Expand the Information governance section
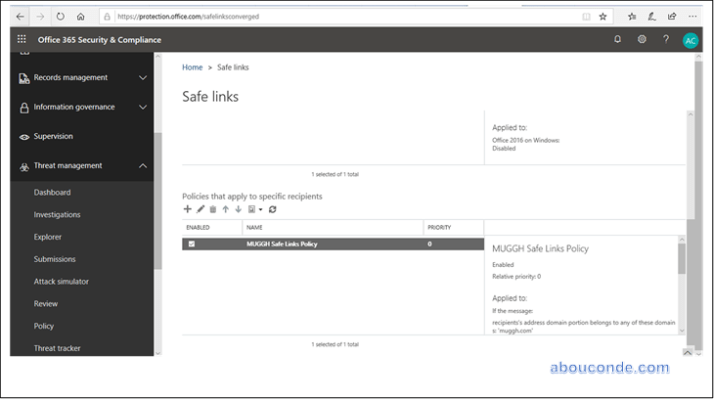This screenshot has height=400, width=714. click(x=143, y=107)
